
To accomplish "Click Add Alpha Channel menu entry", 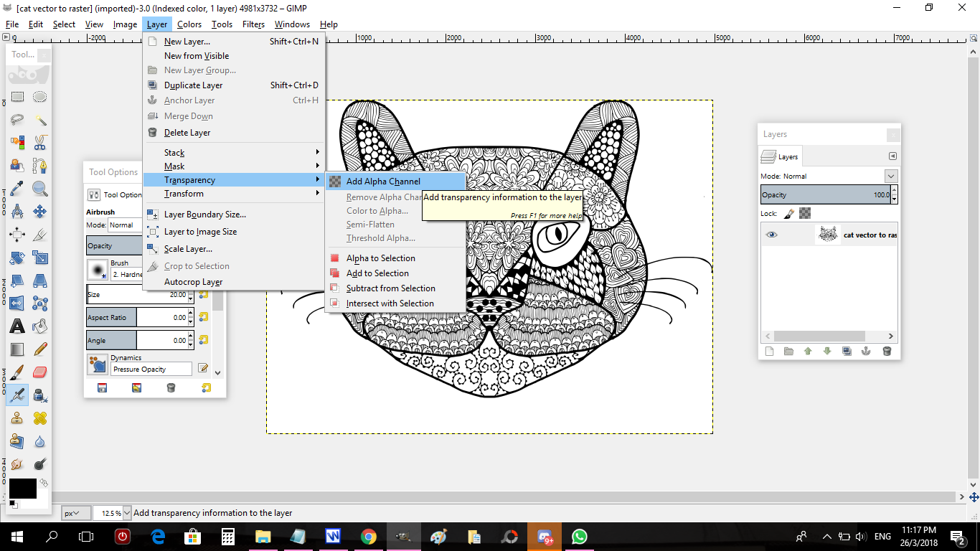I will click(383, 182).
